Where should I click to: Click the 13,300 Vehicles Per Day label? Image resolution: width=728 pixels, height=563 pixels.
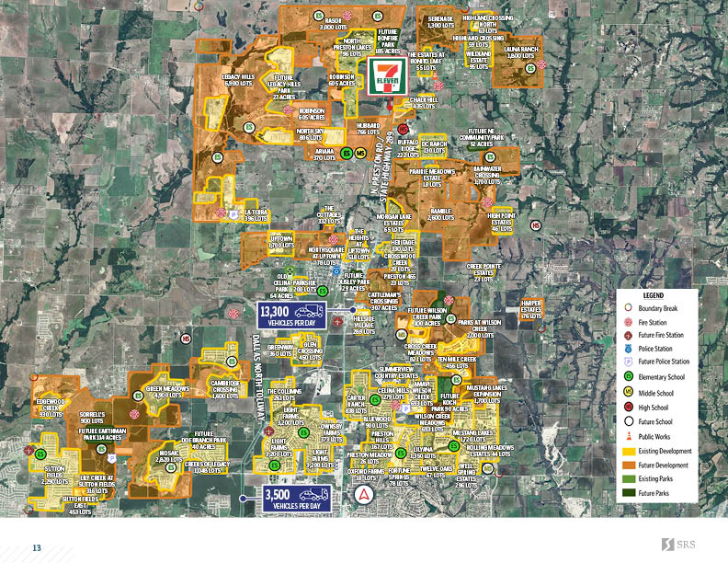(x=290, y=316)
